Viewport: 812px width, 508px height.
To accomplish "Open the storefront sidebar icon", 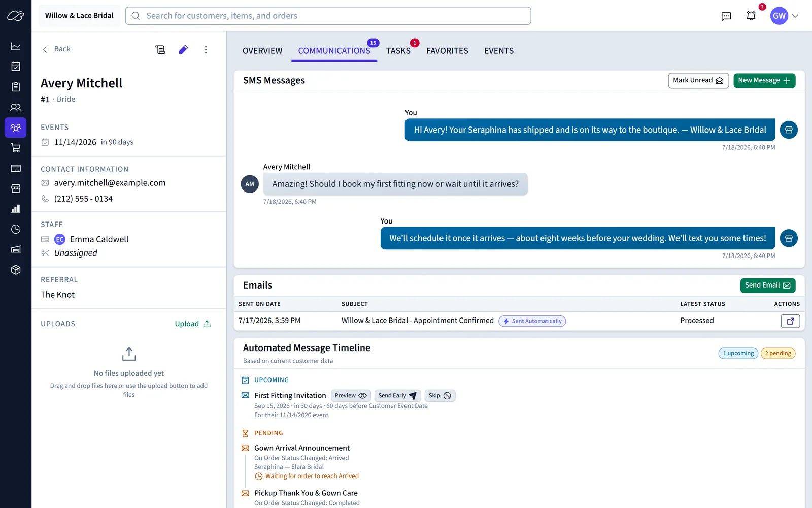I will pos(16,188).
